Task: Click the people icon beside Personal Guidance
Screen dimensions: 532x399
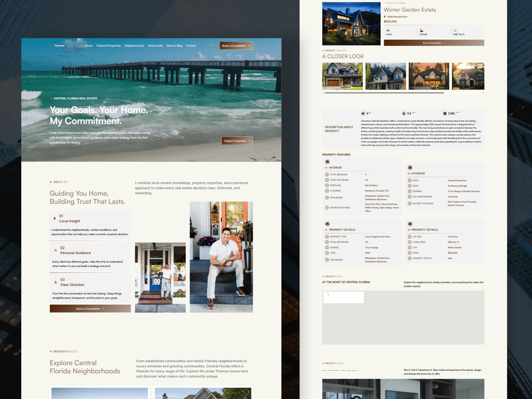Action: point(56,250)
